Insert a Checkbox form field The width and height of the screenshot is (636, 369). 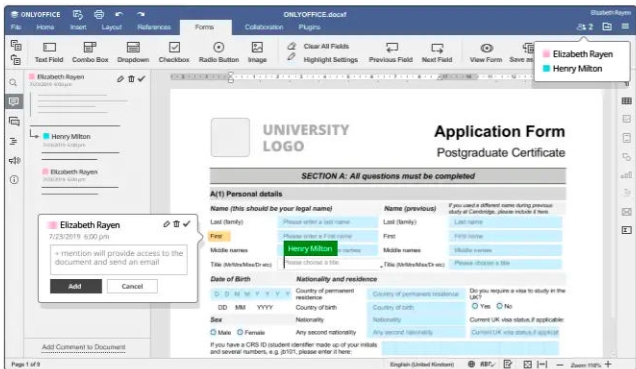click(174, 53)
